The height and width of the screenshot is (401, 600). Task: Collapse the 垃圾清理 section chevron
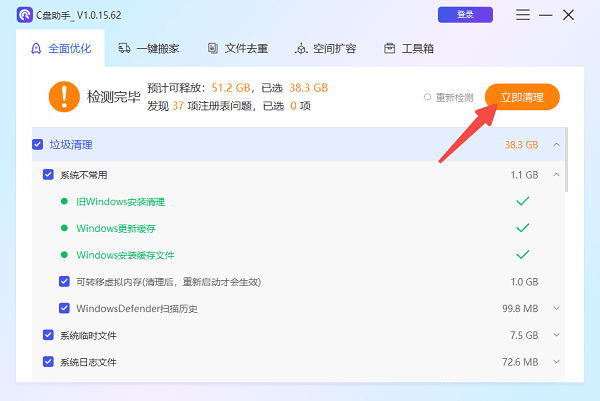click(556, 145)
